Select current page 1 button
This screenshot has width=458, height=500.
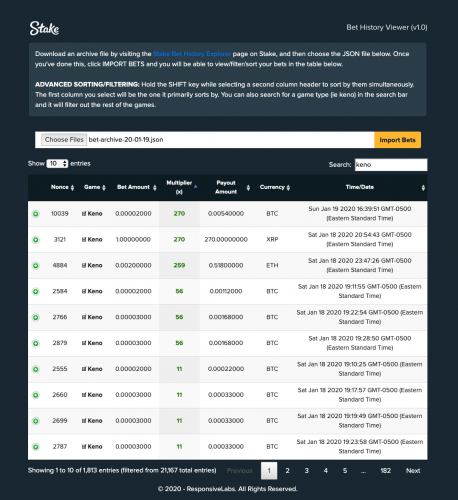tap(269, 471)
